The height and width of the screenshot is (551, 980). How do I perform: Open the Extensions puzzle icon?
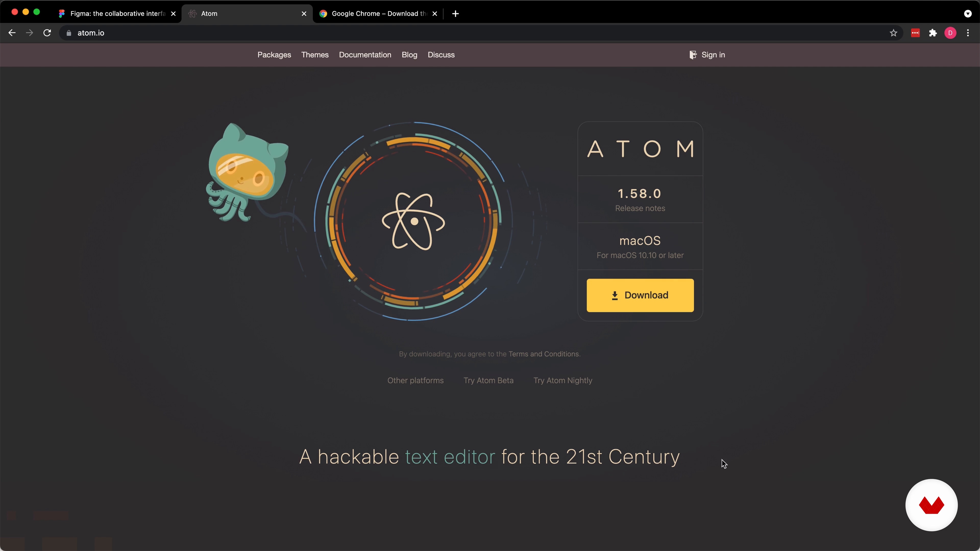tap(933, 33)
